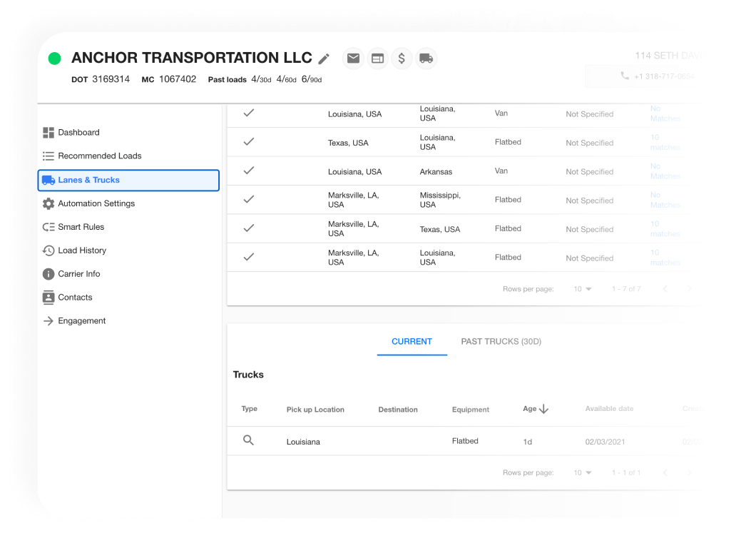
Task: Click the envelope email icon in header
Action: [x=353, y=59]
